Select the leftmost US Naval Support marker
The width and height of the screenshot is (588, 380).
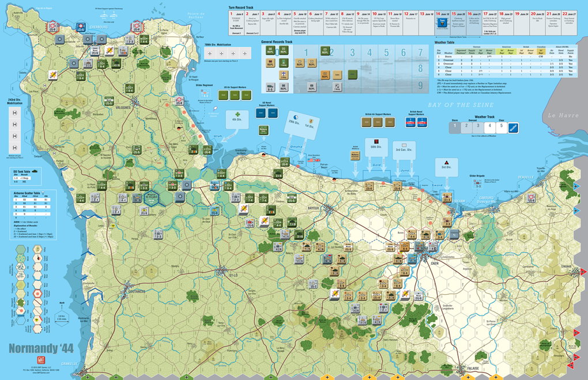[x=261, y=113]
